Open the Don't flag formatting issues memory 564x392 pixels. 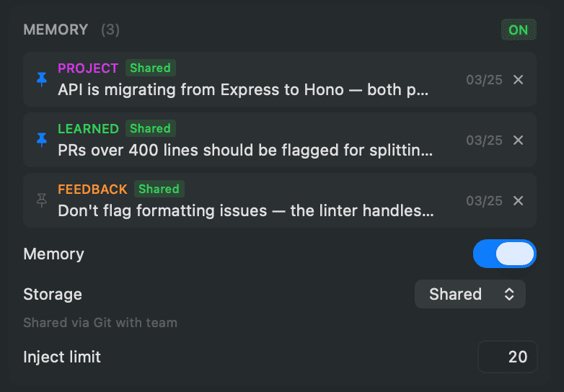(x=245, y=211)
